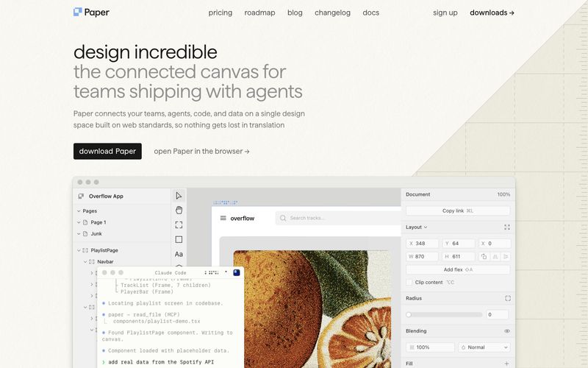Click the X 348 position field
Viewport: 588px width, 368px height.
point(422,244)
